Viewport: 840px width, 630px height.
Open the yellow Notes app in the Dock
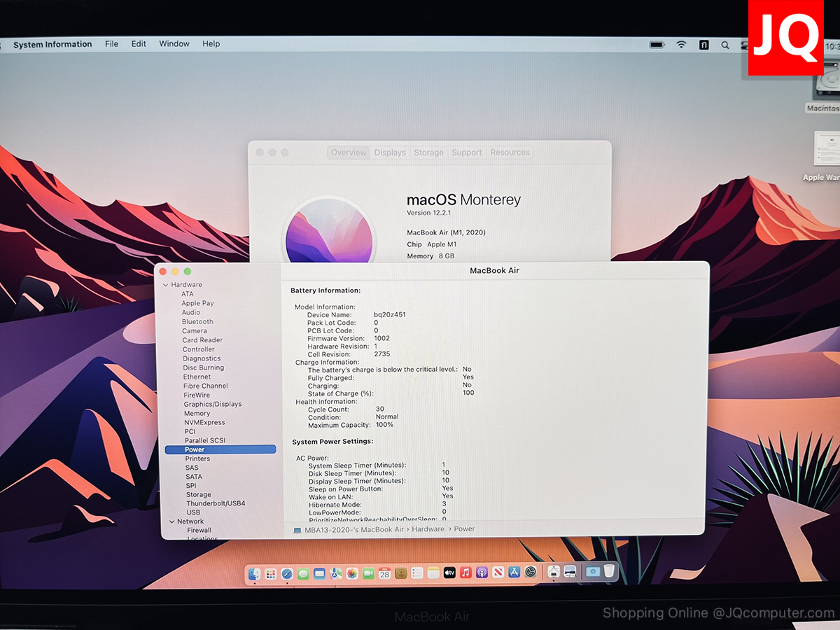click(x=433, y=573)
